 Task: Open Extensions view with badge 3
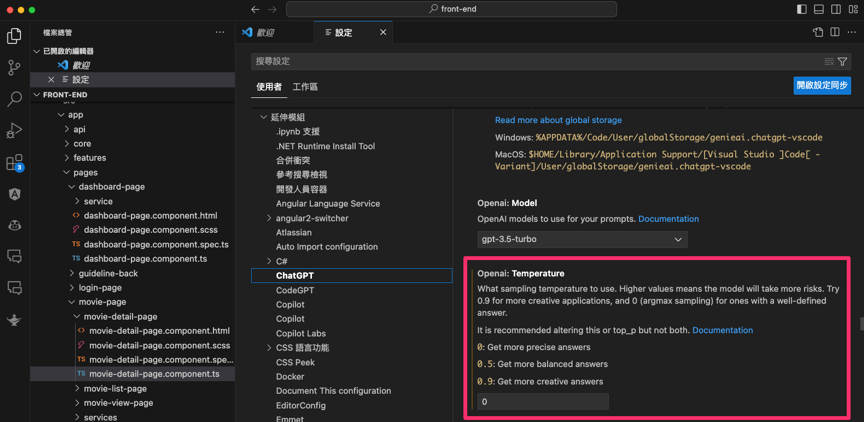(14, 163)
